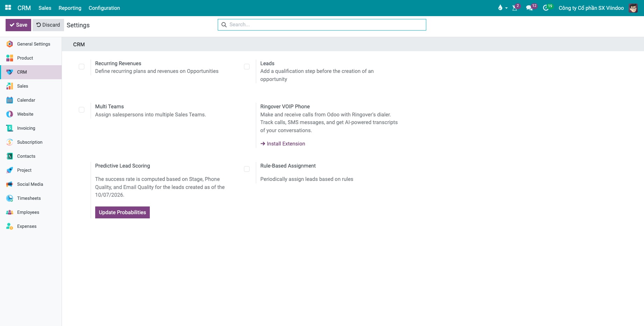Open Project settings section
Screen dimensions: 644x326
click(x=31, y=170)
